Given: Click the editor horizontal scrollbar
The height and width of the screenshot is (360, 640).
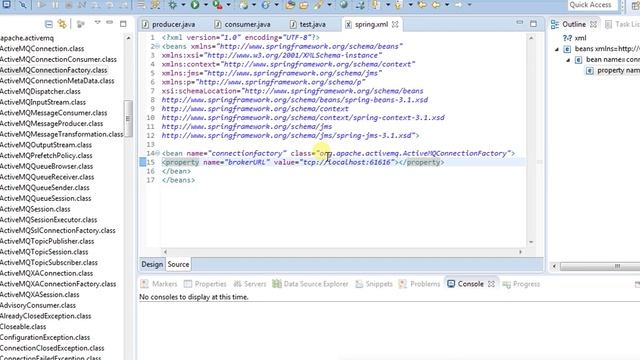Looking at the screenshot, I should tap(342, 252).
